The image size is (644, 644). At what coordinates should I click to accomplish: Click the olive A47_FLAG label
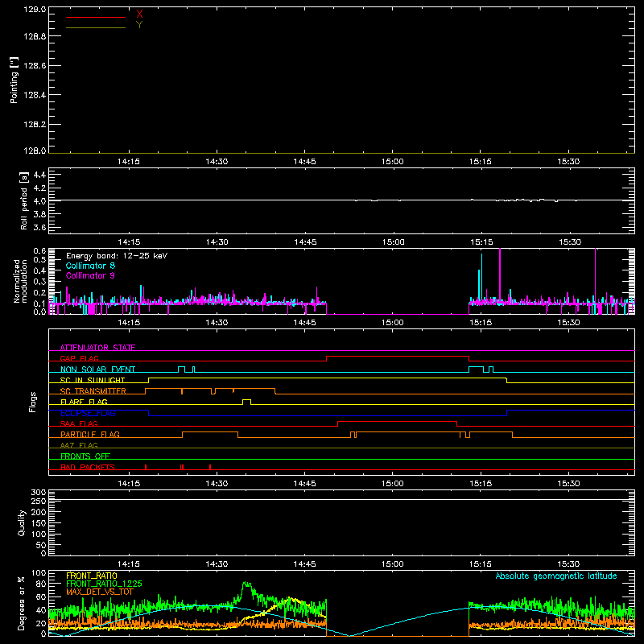pyautogui.click(x=79, y=445)
